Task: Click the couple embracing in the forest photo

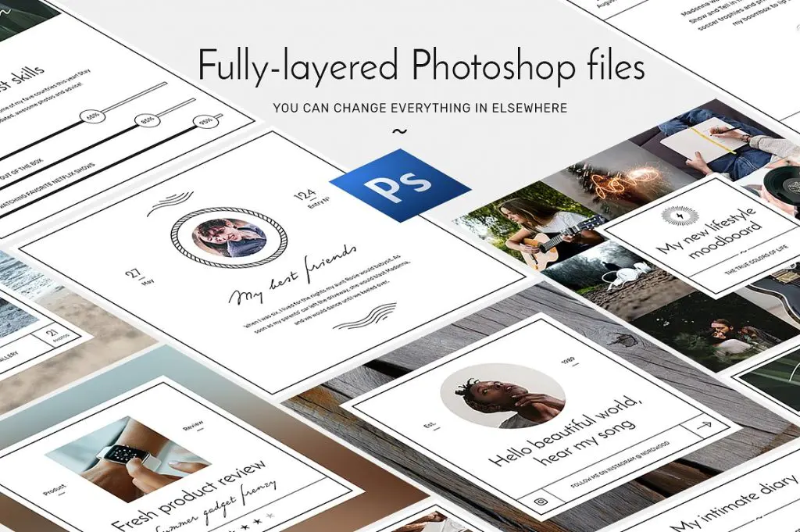Action: [714, 331]
